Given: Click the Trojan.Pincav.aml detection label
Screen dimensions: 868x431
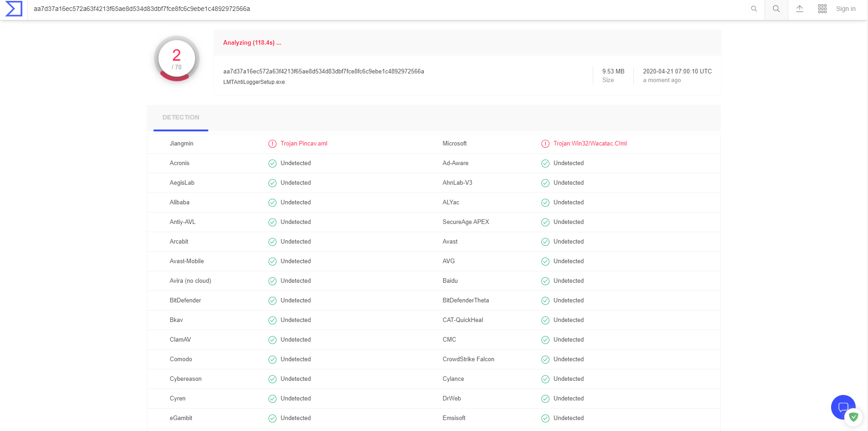Looking at the screenshot, I should [304, 144].
